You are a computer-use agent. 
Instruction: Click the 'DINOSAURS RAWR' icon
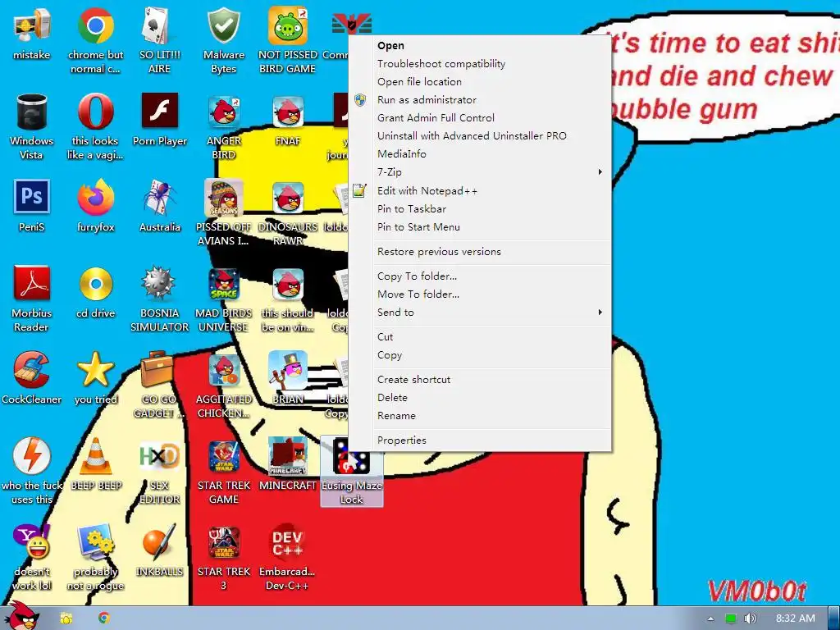288,213
